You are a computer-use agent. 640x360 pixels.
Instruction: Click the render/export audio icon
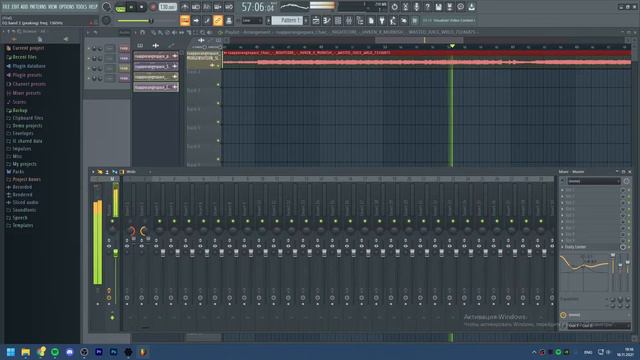449,7
